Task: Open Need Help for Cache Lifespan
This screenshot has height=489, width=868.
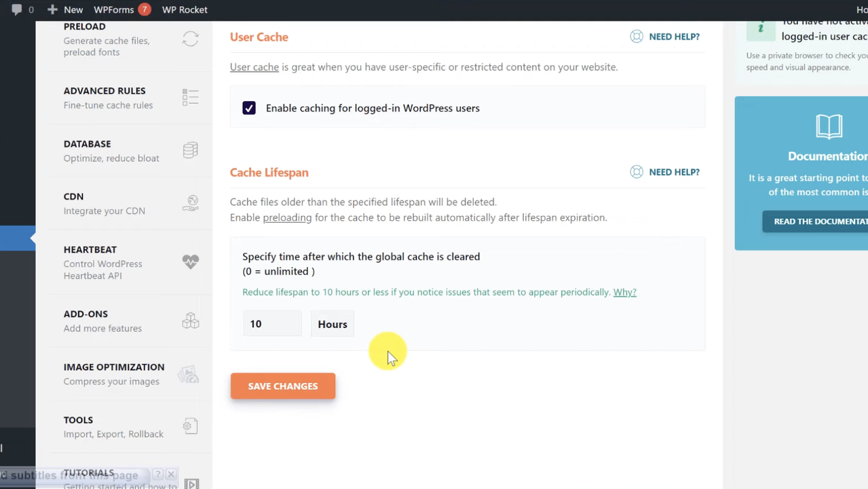Action: 665,173
